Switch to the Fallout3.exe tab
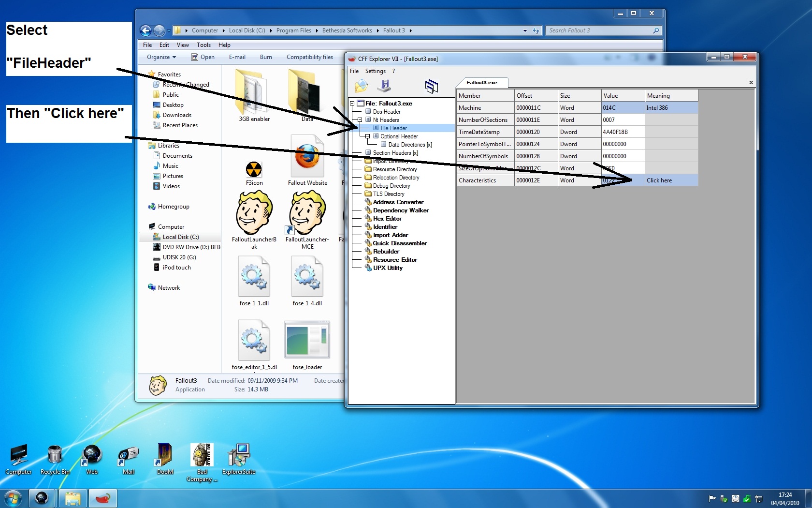Viewport: 812px width, 508px height. coord(481,83)
